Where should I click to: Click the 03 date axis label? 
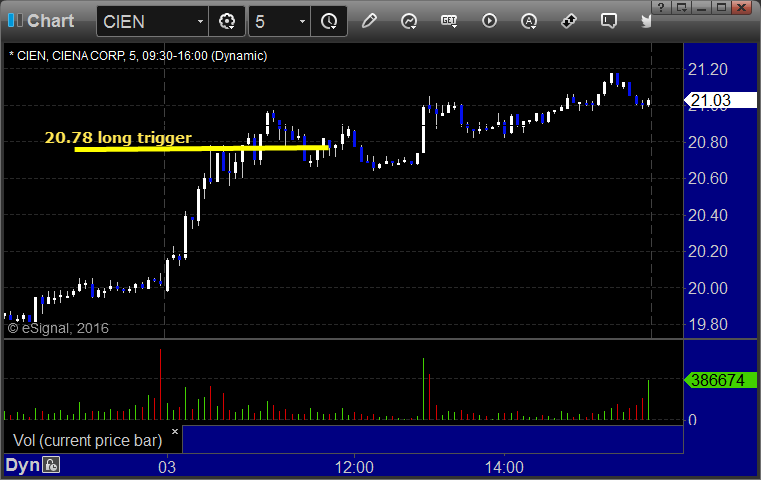167,467
